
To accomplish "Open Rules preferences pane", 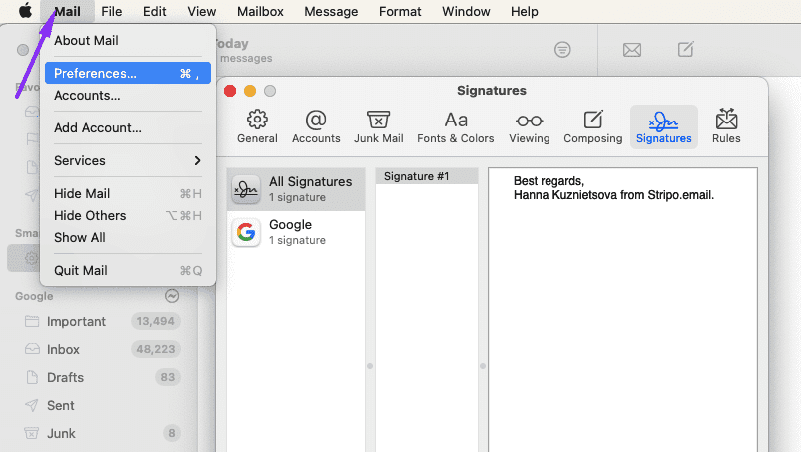I will click(726, 127).
